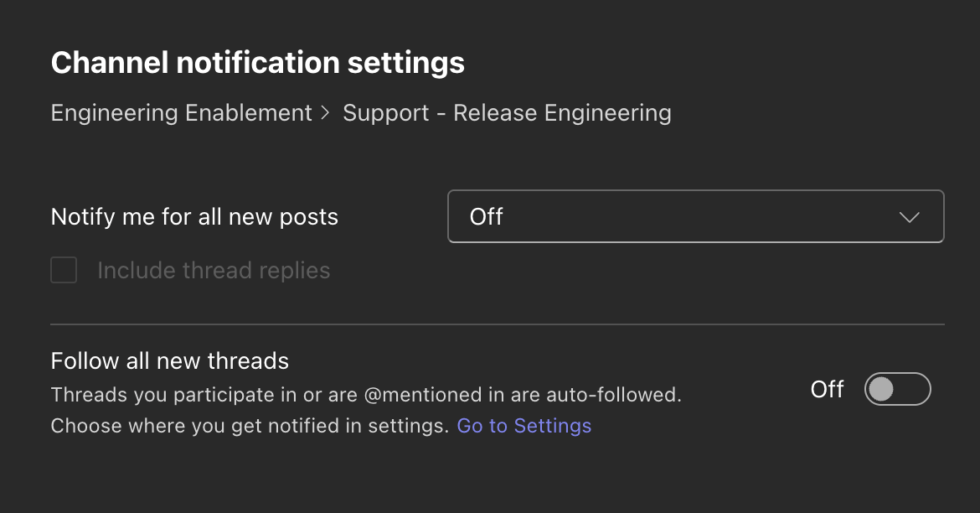
Task: Navigate to Settings via the purple link
Action: pos(524,425)
